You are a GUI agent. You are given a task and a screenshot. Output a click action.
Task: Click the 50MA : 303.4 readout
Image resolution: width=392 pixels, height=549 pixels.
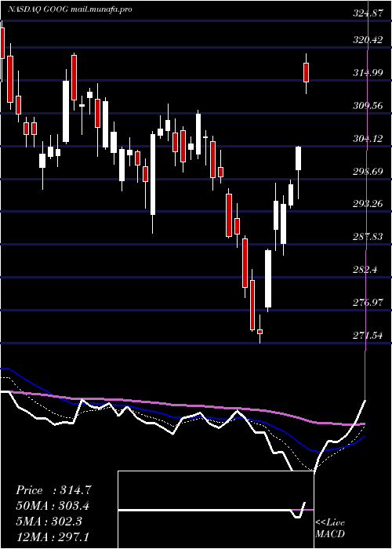53,506
